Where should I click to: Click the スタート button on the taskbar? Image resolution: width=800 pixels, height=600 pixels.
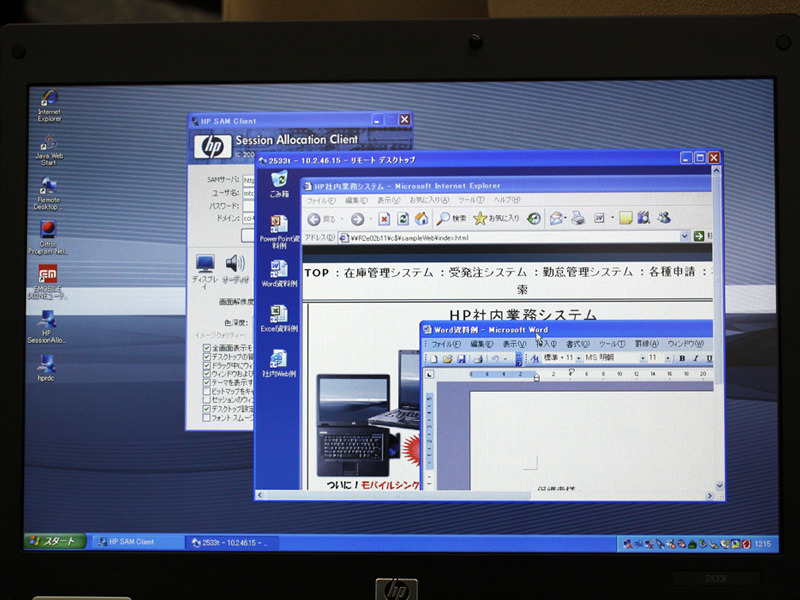click(x=54, y=542)
